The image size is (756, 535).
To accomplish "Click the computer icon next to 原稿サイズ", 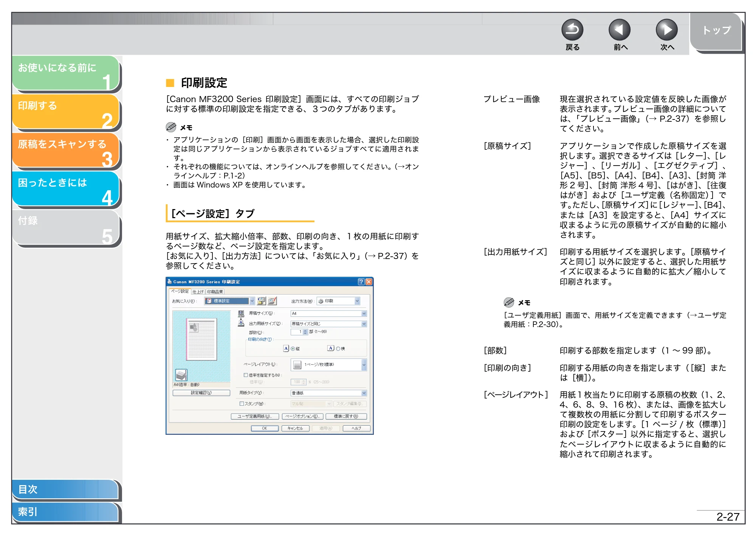I will point(241,313).
